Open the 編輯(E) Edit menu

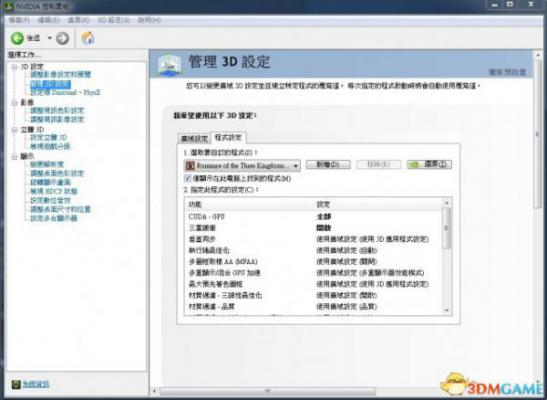[48, 20]
